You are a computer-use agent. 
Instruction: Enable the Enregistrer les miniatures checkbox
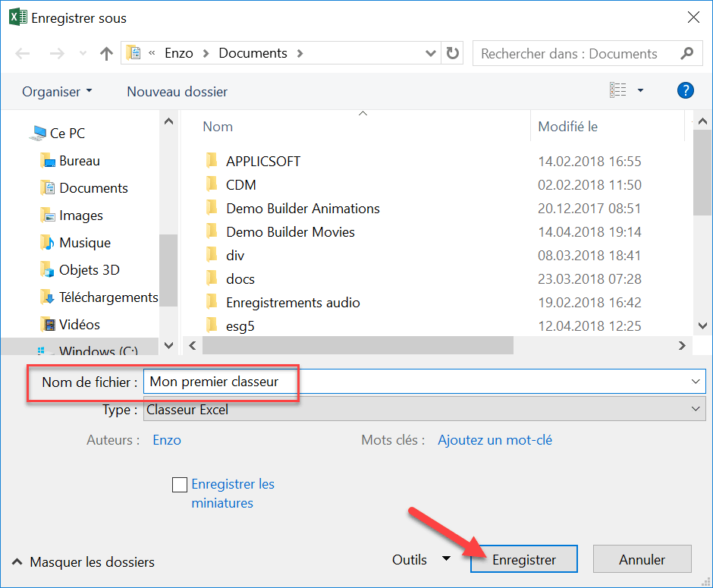pyautogui.click(x=180, y=485)
